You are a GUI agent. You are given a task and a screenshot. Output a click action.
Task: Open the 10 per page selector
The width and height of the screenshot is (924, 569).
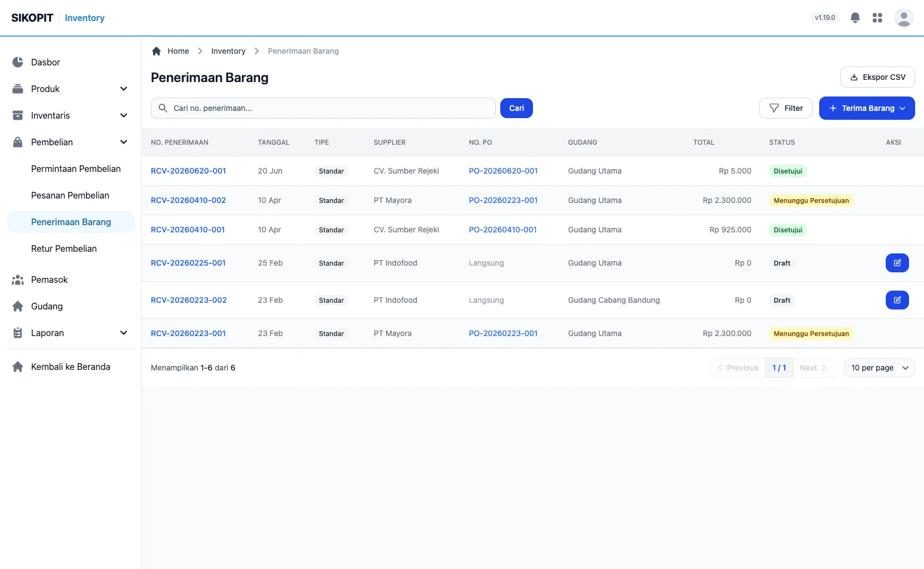pyautogui.click(x=880, y=368)
